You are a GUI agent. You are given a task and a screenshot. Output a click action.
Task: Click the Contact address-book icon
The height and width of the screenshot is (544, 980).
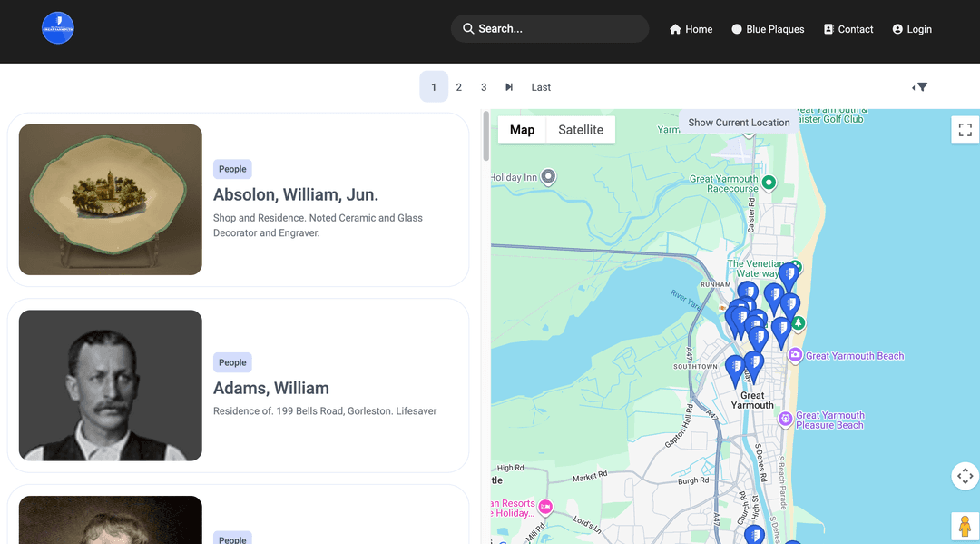point(828,29)
